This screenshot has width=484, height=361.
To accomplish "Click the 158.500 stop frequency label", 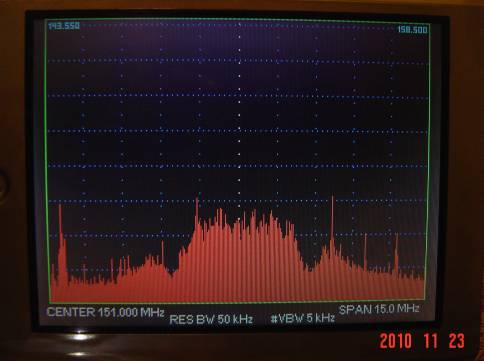I will (x=412, y=30).
